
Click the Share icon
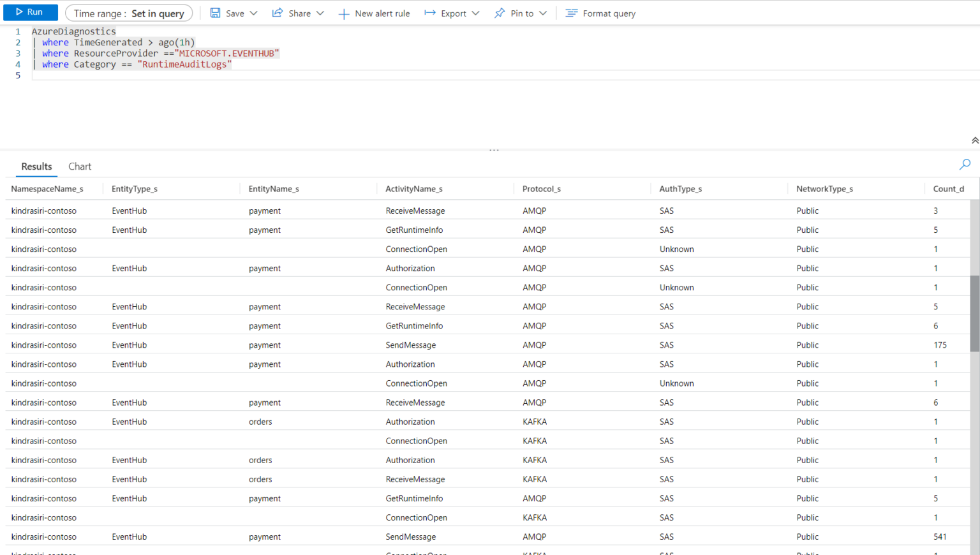(x=276, y=13)
